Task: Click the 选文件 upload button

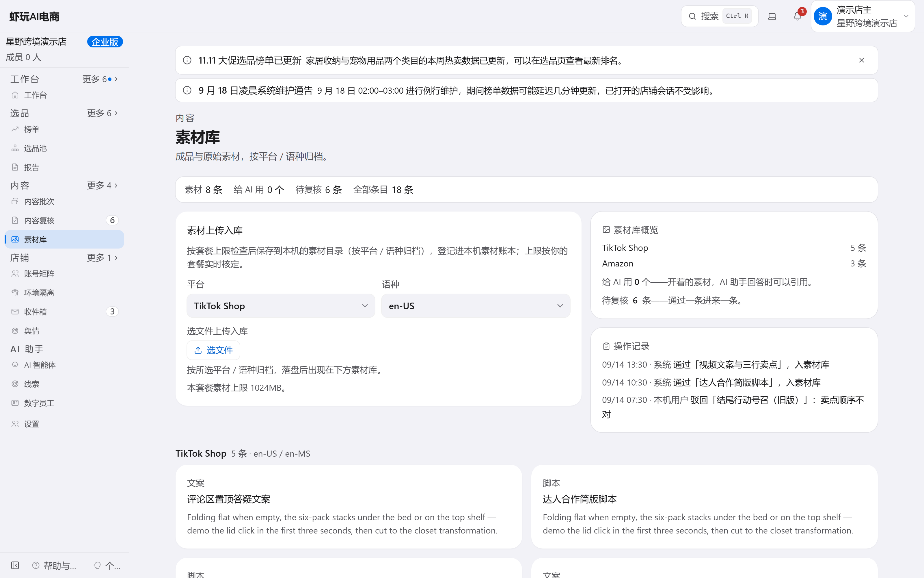Action: click(x=213, y=350)
